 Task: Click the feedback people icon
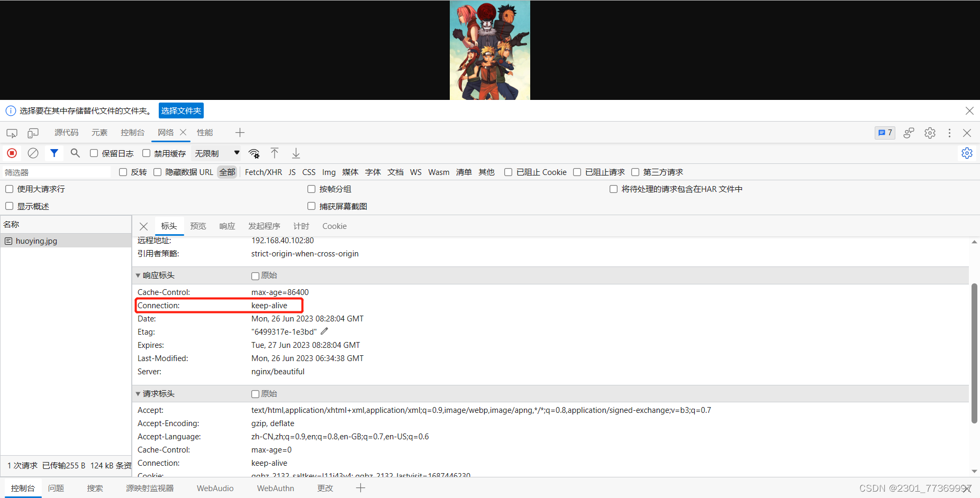pos(909,133)
